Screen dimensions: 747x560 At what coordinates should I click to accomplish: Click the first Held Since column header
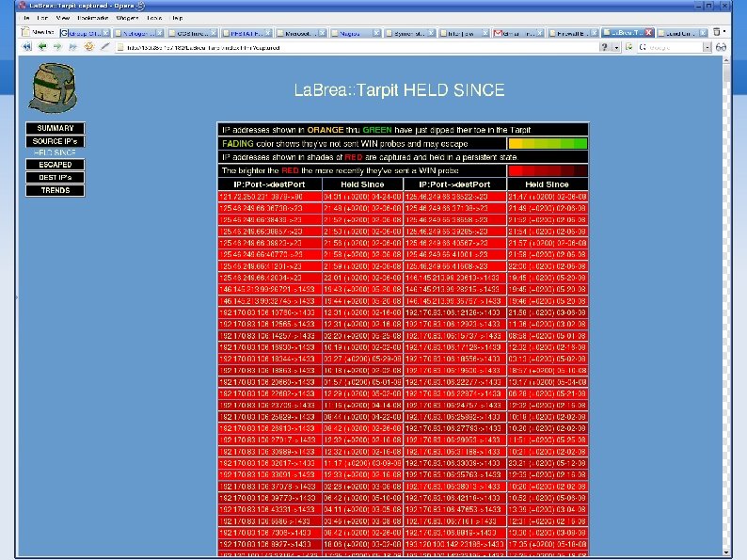pos(362,184)
